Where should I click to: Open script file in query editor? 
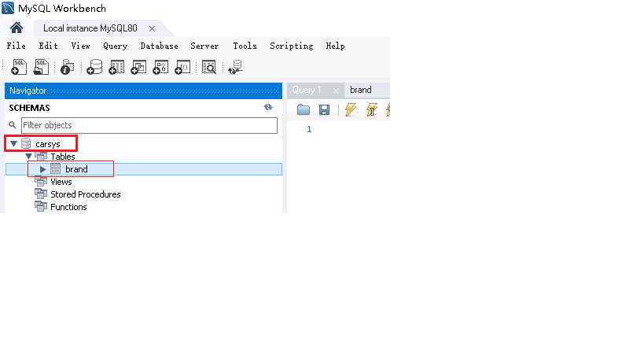click(x=304, y=109)
